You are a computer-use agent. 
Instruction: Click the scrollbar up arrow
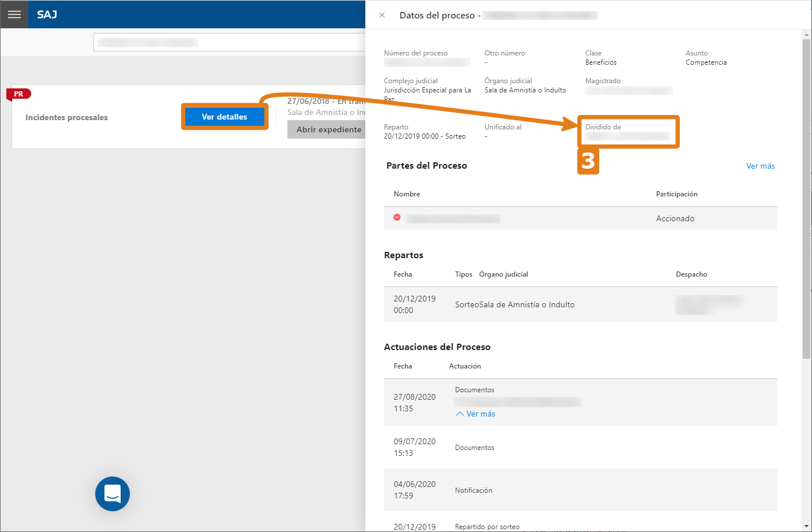[x=806, y=35]
